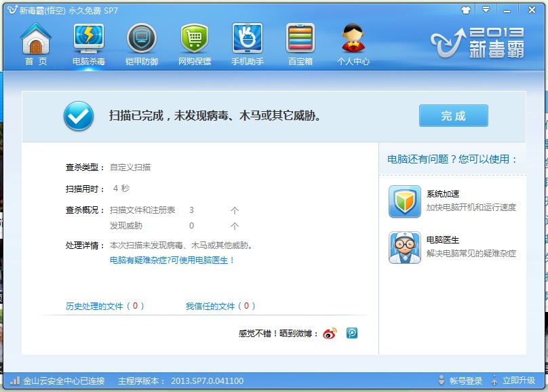Open the 电脑杀毒 virus scan section
Screen dimensions: 548x392
[x=89, y=44]
